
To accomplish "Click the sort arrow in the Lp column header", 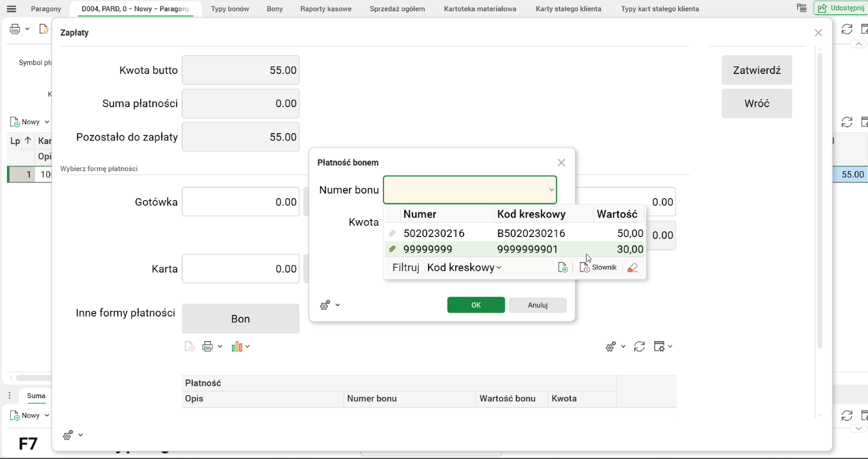I will pyautogui.click(x=28, y=140).
